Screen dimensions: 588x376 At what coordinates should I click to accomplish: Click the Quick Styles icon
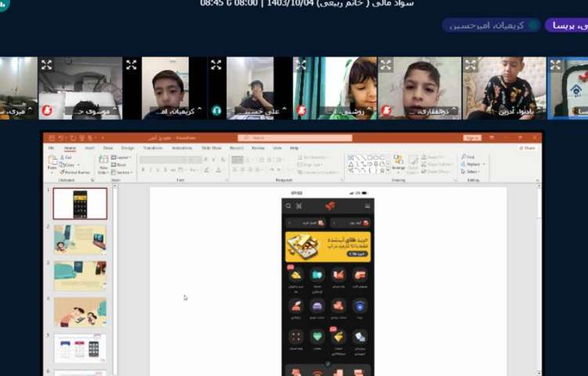[x=412, y=164]
